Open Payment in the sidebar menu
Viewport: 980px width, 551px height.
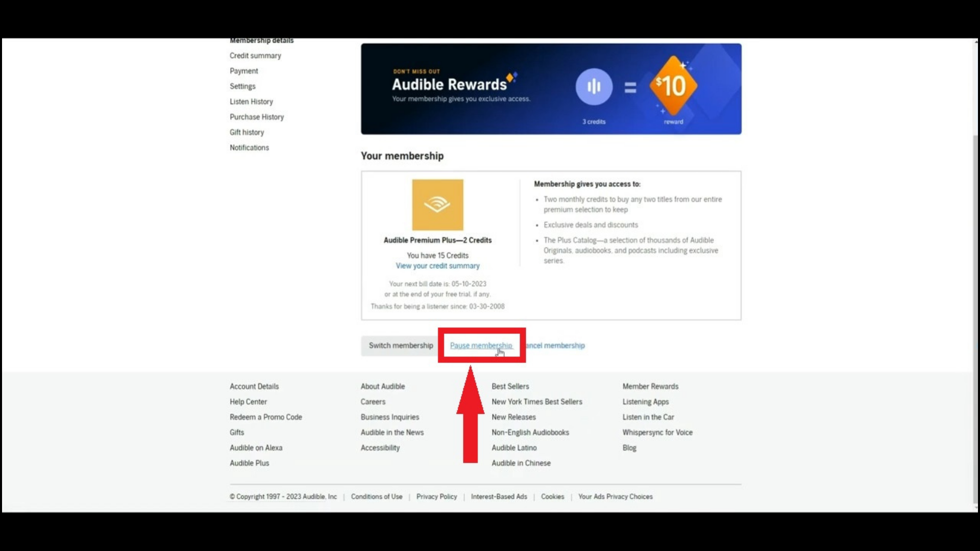tap(243, 71)
